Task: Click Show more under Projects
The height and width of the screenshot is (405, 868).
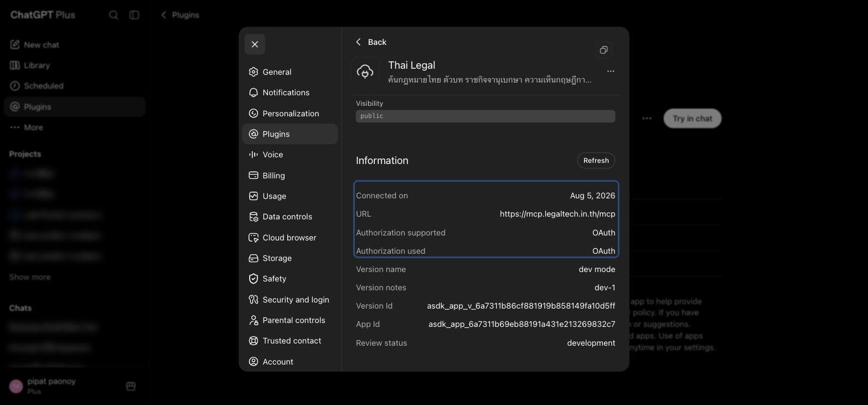Action: click(x=30, y=277)
